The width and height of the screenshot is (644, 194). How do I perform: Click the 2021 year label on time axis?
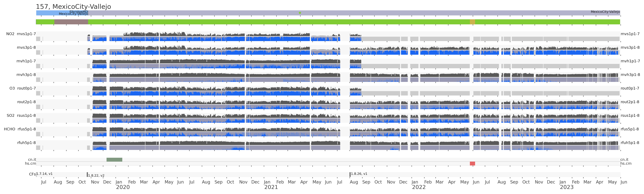[x=271, y=187]
